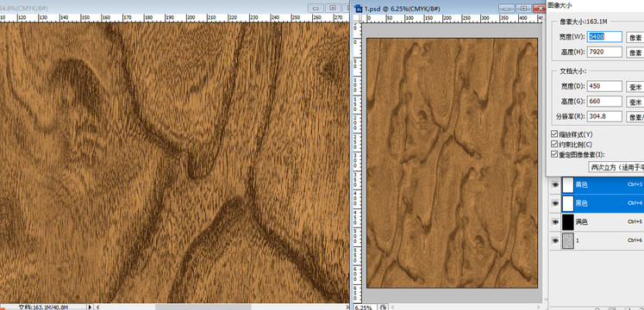The width and height of the screenshot is (644, 310).
Task: Click the 文档:163.1M/40.8M status text
Action: pos(43,307)
